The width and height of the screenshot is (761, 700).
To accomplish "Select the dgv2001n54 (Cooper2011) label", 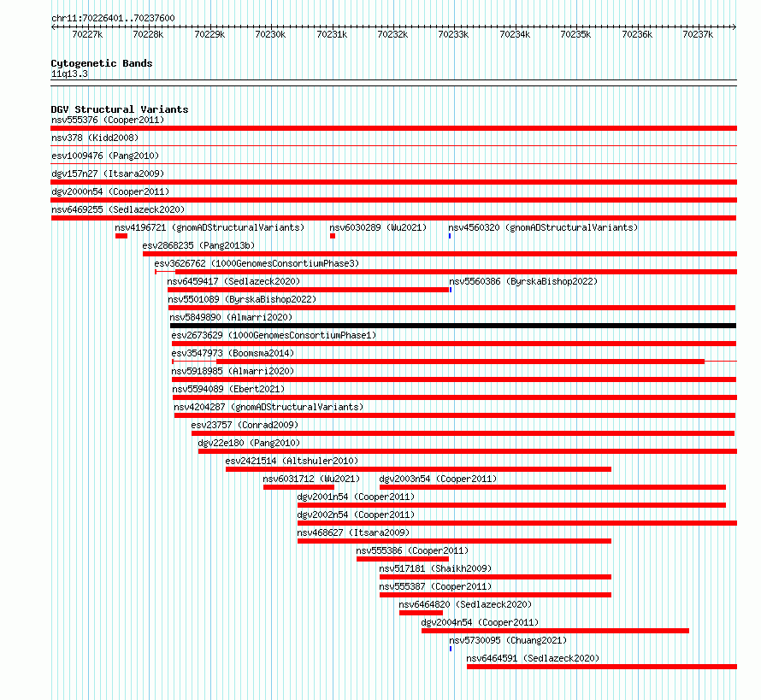I will pos(356,497).
